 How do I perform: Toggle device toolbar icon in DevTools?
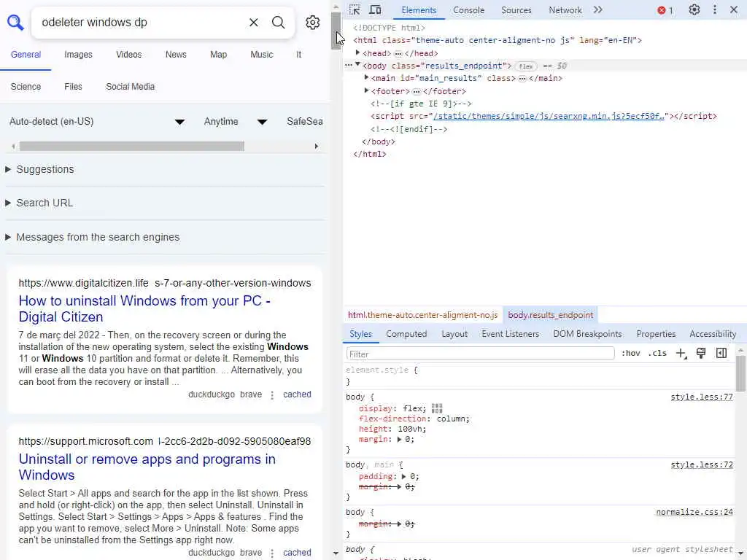pos(376,9)
